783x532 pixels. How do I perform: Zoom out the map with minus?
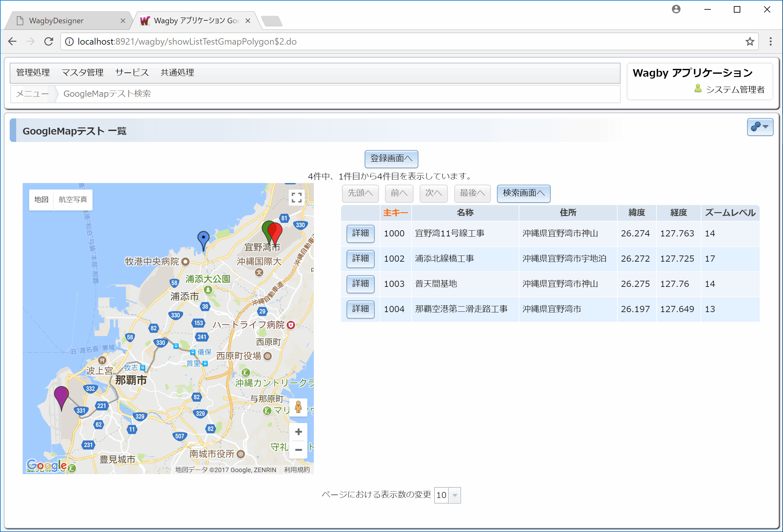coord(298,450)
